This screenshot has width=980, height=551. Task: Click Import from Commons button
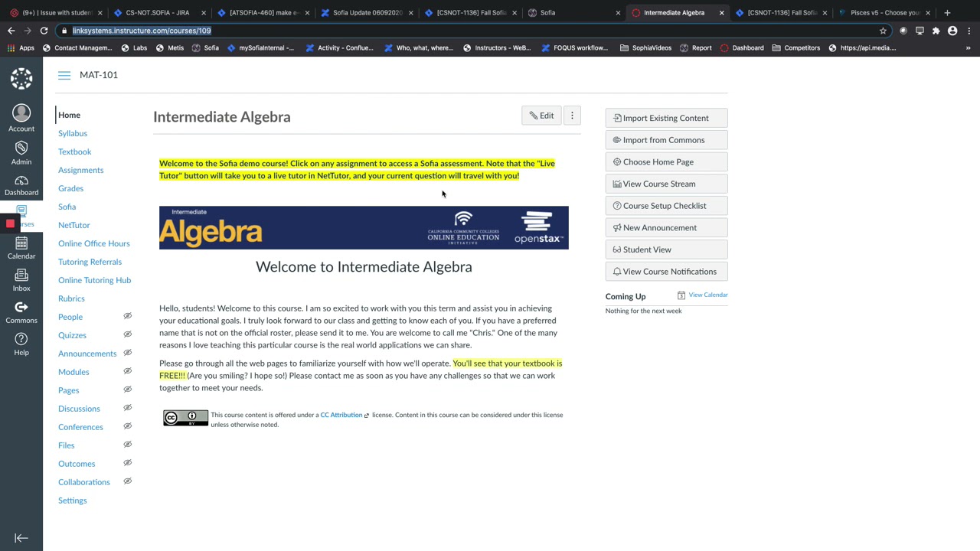point(666,140)
